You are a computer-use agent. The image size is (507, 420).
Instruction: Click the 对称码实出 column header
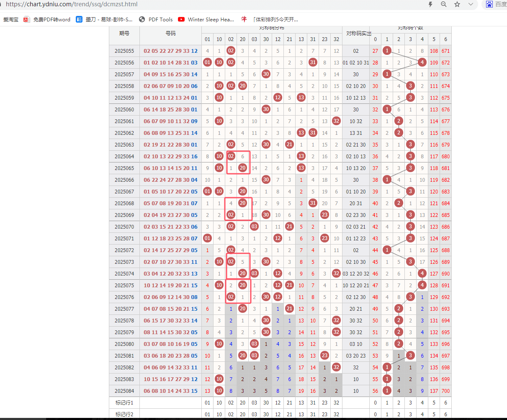click(x=356, y=33)
